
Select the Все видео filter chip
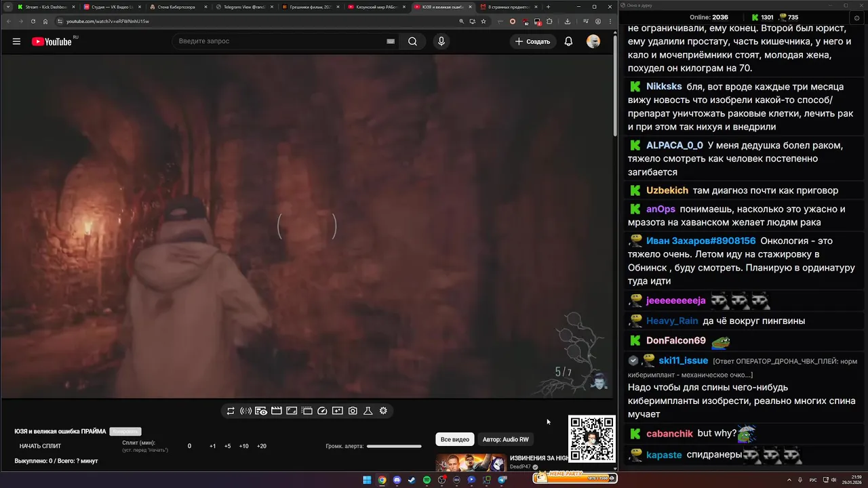click(455, 439)
